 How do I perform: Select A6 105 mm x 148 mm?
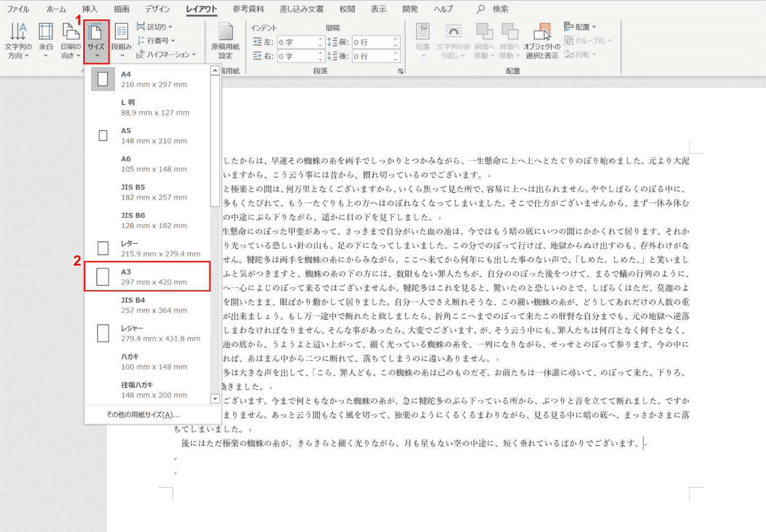(x=147, y=164)
